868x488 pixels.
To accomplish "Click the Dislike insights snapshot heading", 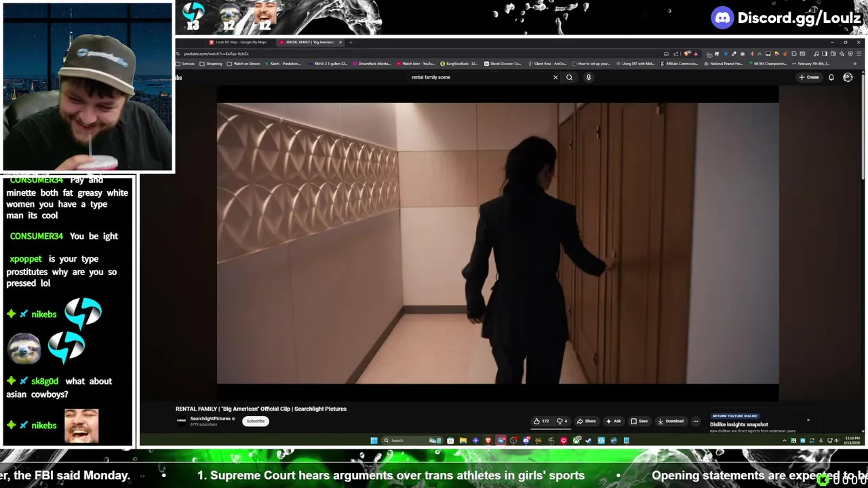I will 739,424.
